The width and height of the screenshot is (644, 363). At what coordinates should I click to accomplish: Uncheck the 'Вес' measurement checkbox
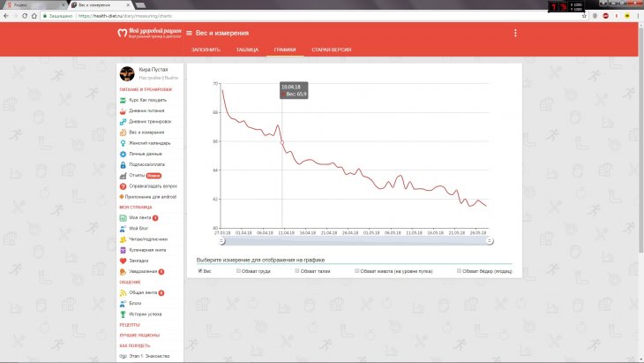pyautogui.click(x=200, y=270)
